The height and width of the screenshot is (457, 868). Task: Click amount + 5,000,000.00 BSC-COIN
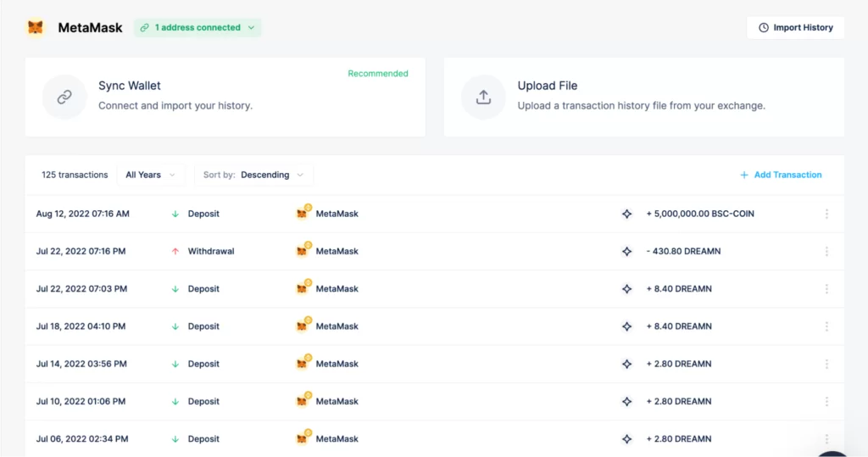pos(699,214)
